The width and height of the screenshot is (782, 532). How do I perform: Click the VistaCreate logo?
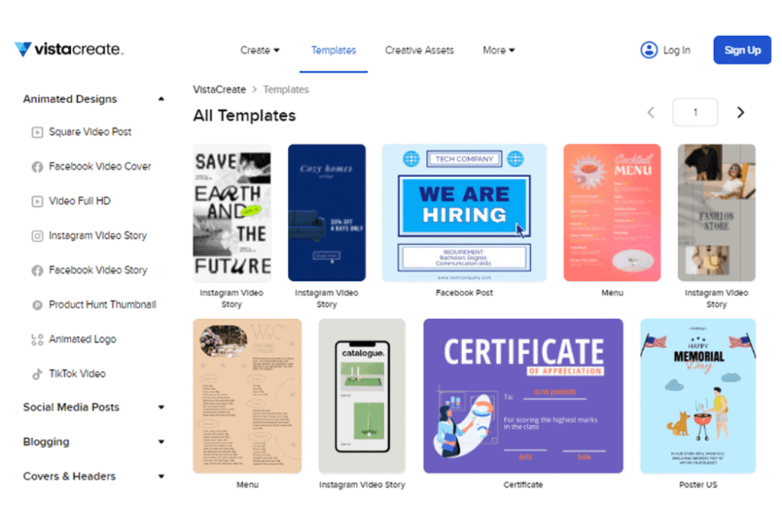69,50
